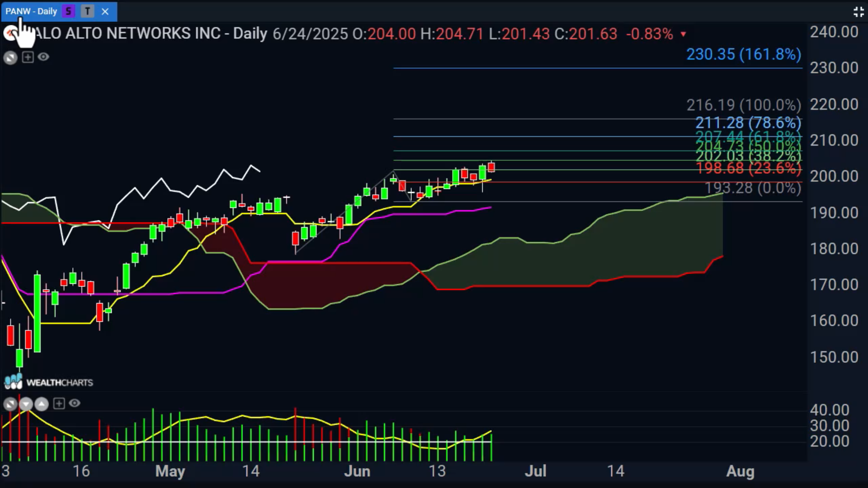Click the lower indicator pane expand icon
Screen dimensions: 868x488
point(10,404)
